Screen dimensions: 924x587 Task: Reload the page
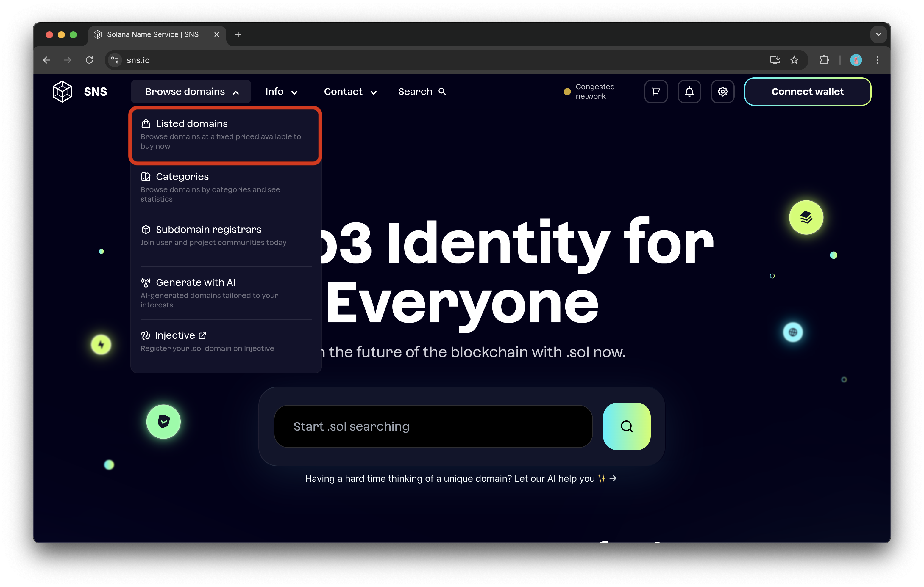coord(89,60)
